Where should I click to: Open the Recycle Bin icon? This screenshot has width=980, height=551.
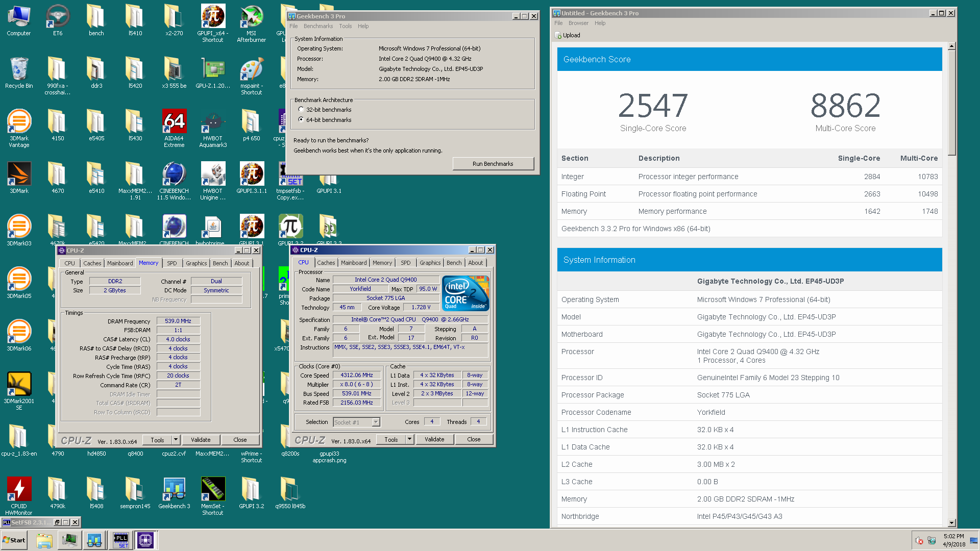(x=19, y=73)
